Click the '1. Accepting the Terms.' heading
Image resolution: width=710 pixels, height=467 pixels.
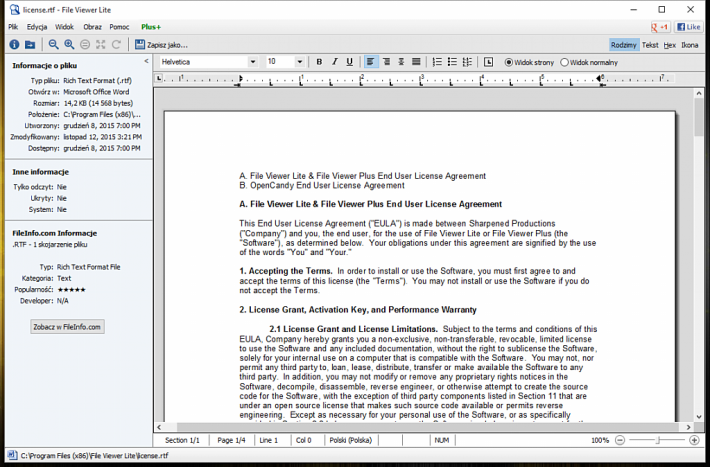point(286,271)
